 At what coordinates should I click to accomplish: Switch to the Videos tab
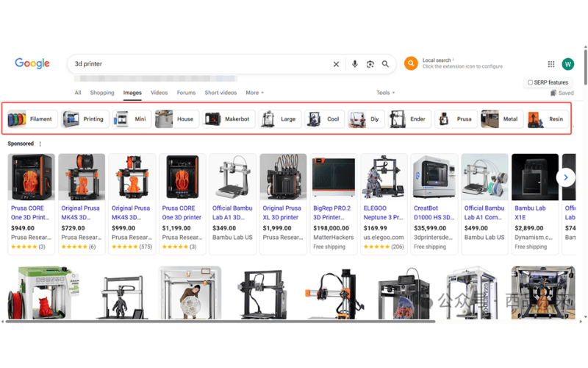[159, 93]
